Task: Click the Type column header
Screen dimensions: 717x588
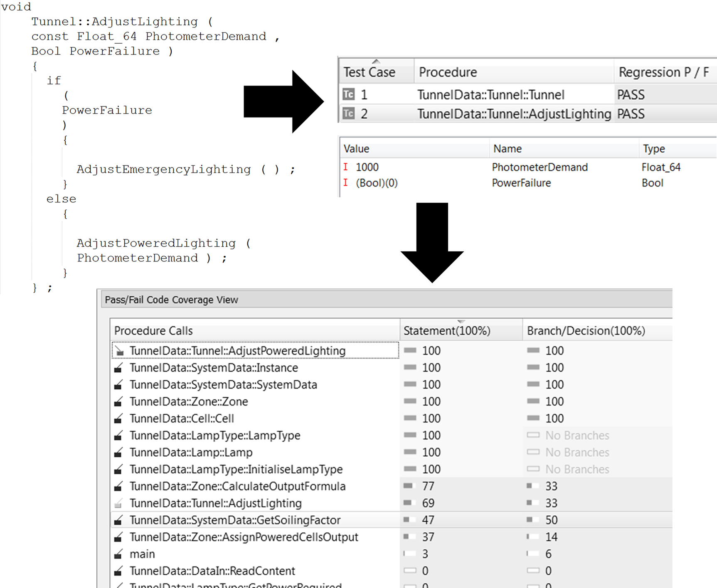Action: (x=678, y=148)
